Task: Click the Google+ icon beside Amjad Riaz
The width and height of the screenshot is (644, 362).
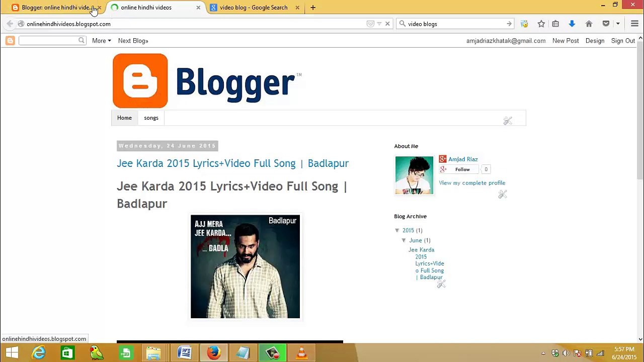Action: [x=443, y=159]
